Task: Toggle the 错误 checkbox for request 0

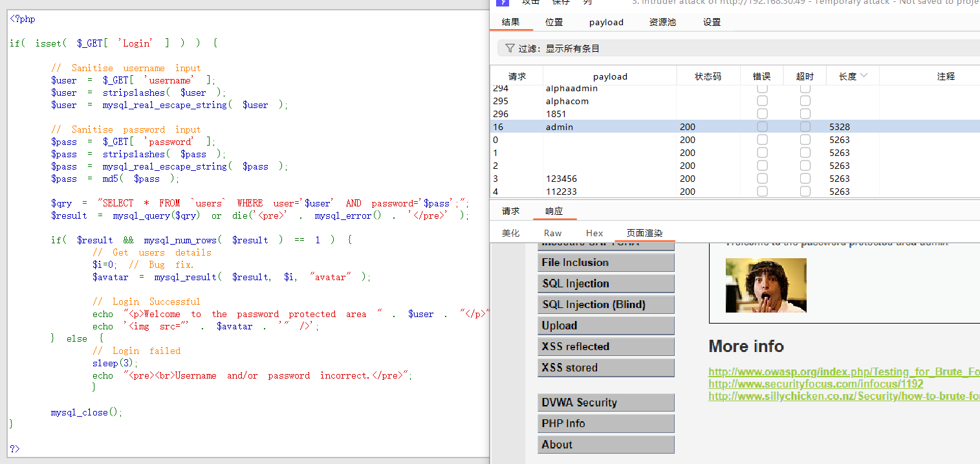Action: 763,140
